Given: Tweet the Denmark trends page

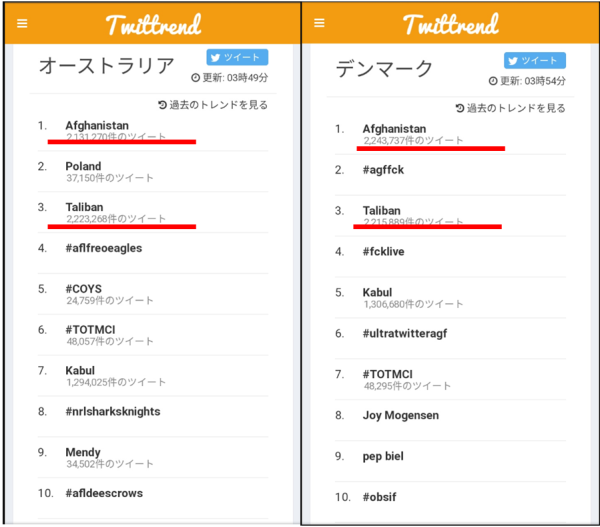Looking at the screenshot, I should [535, 60].
